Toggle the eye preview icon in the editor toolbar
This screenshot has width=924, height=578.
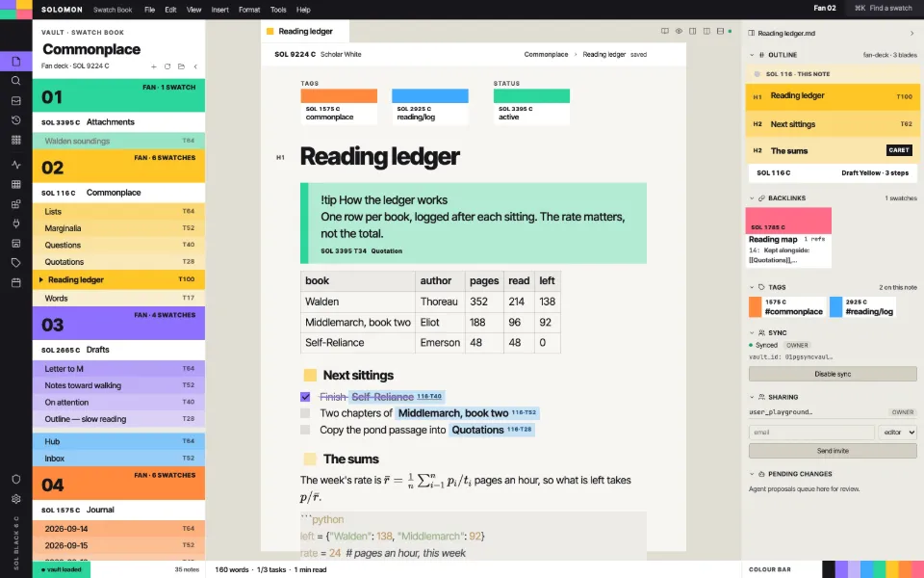pyautogui.click(x=679, y=31)
